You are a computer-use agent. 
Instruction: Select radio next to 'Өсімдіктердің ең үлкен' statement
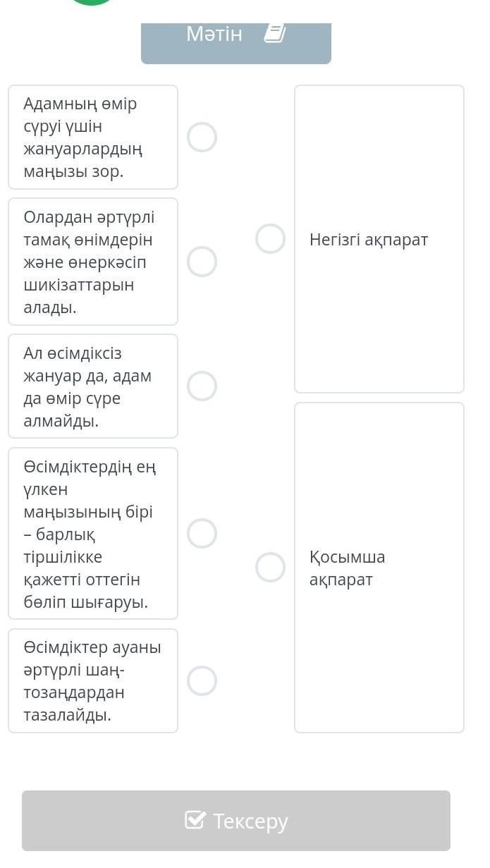click(202, 534)
